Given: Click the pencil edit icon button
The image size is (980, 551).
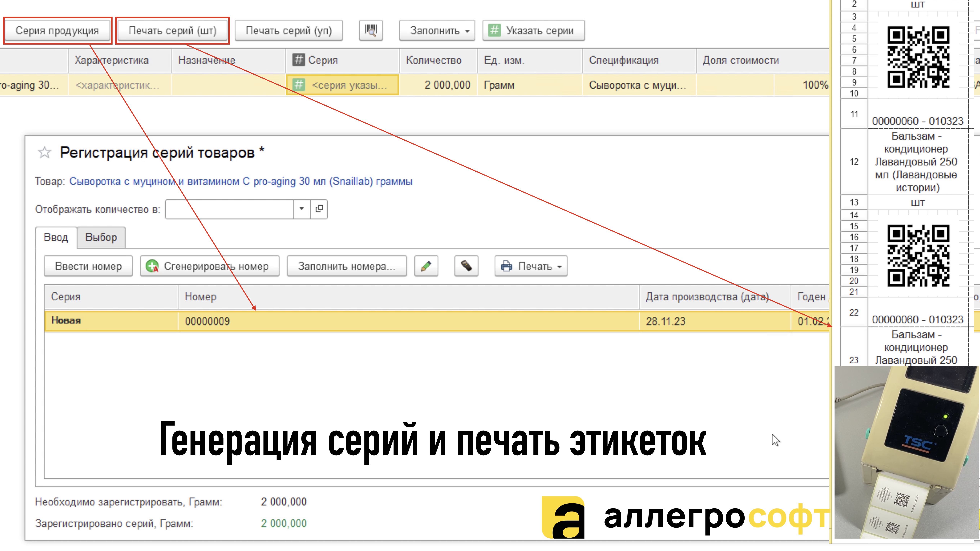Looking at the screenshot, I should pos(426,266).
